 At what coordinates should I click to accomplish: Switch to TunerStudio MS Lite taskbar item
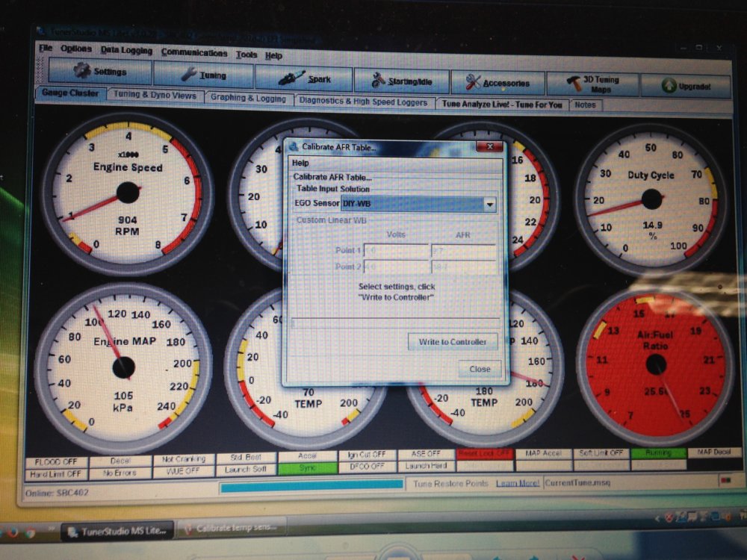tap(118, 531)
